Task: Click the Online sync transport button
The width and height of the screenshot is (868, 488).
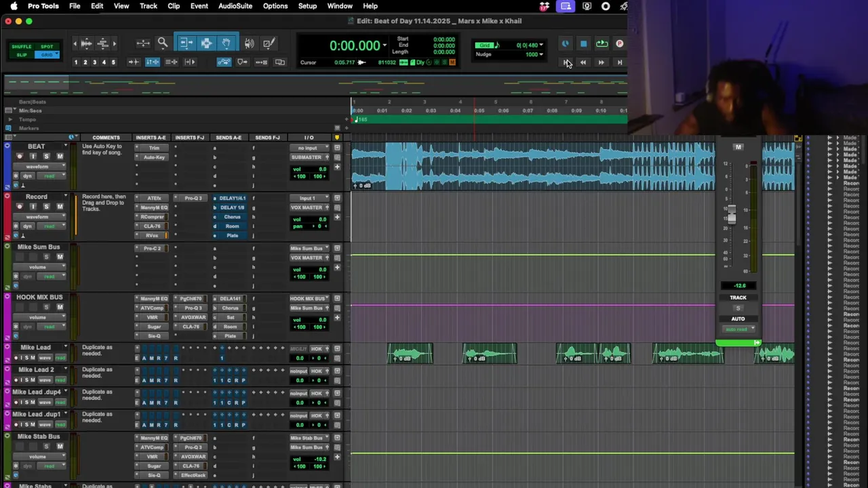Action: pos(565,44)
